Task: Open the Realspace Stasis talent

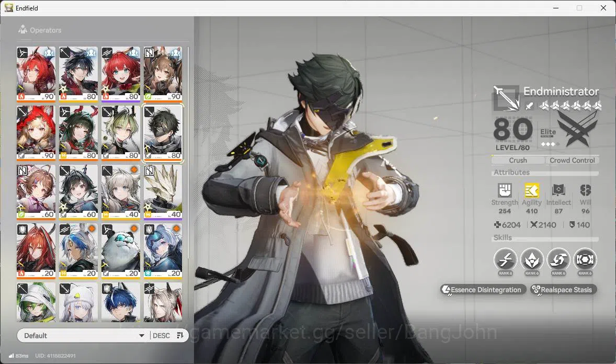Action: tap(563, 290)
